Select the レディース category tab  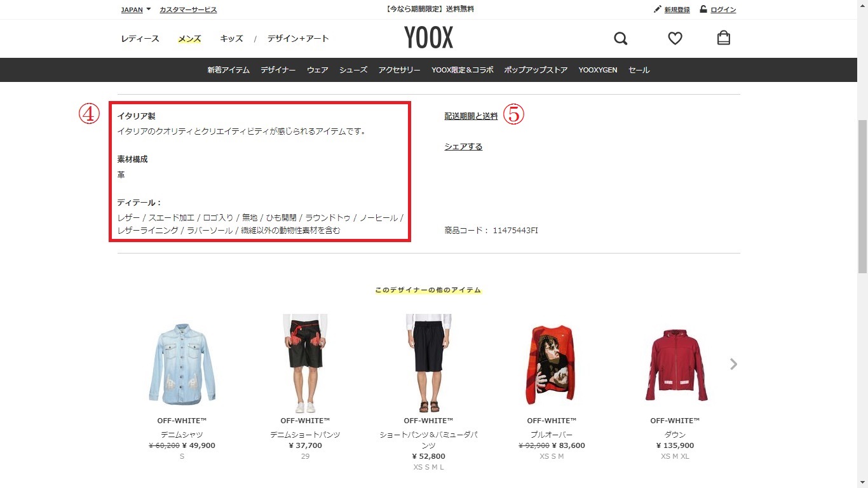click(x=140, y=39)
